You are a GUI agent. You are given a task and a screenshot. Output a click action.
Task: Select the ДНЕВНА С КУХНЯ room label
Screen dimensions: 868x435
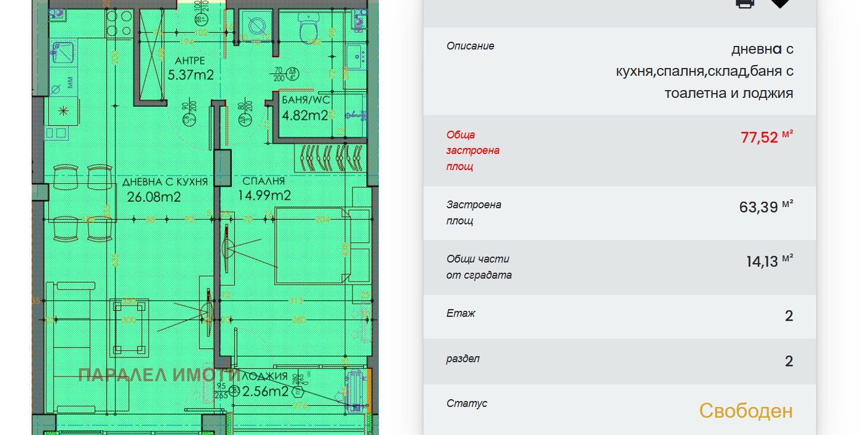[x=164, y=189]
